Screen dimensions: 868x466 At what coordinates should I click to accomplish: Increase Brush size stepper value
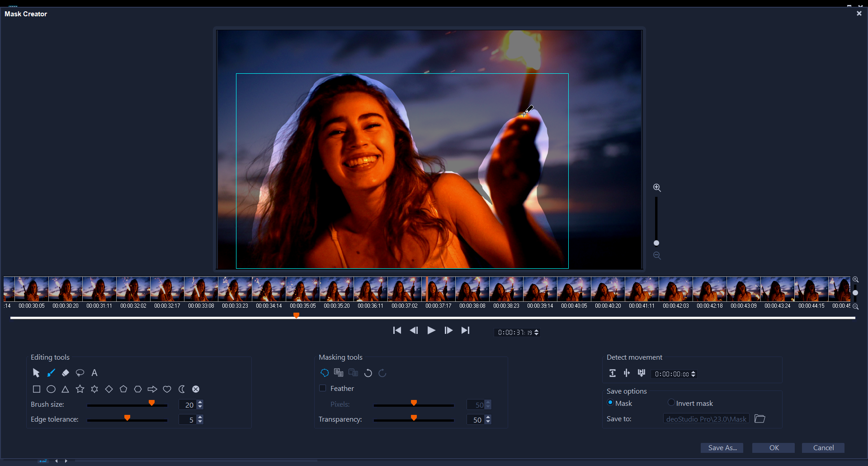[x=200, y=402]
